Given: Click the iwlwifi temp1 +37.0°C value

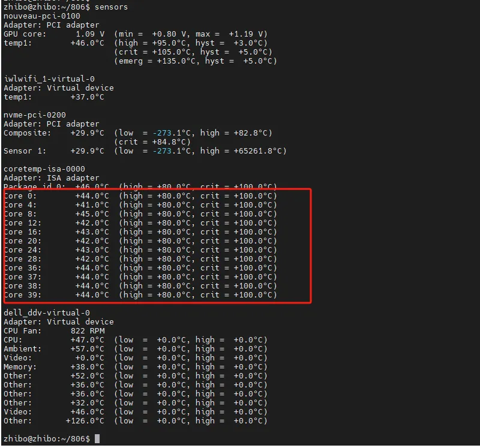Looking at the screenshot, I should pos(88,97).
